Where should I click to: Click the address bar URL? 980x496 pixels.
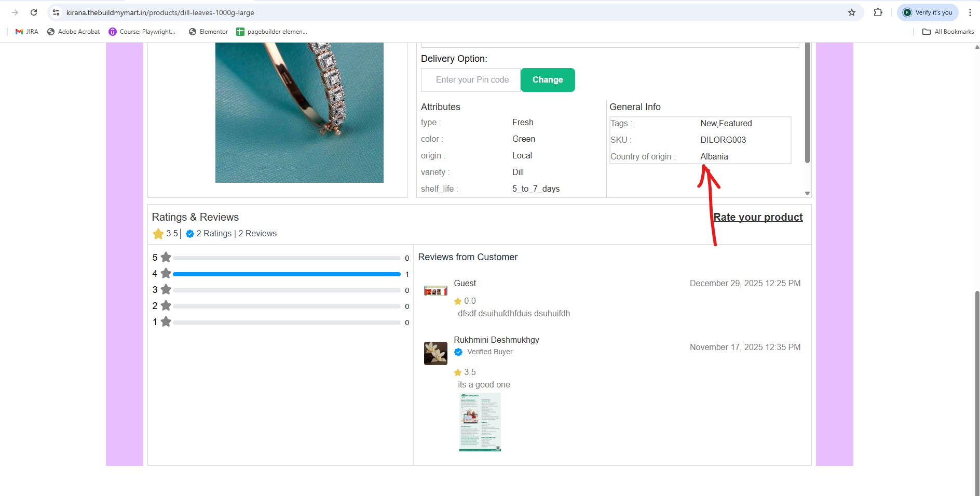click(x=160, y=12)
